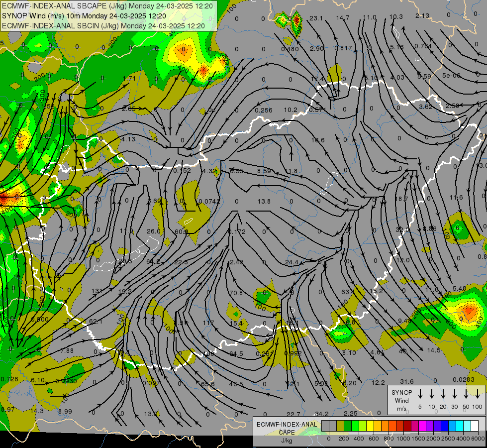The width and height of the screenshot is (487, 448).
Task: Click the 'SYNOP Wind m/s' legend label
Action: click(401, 400)
